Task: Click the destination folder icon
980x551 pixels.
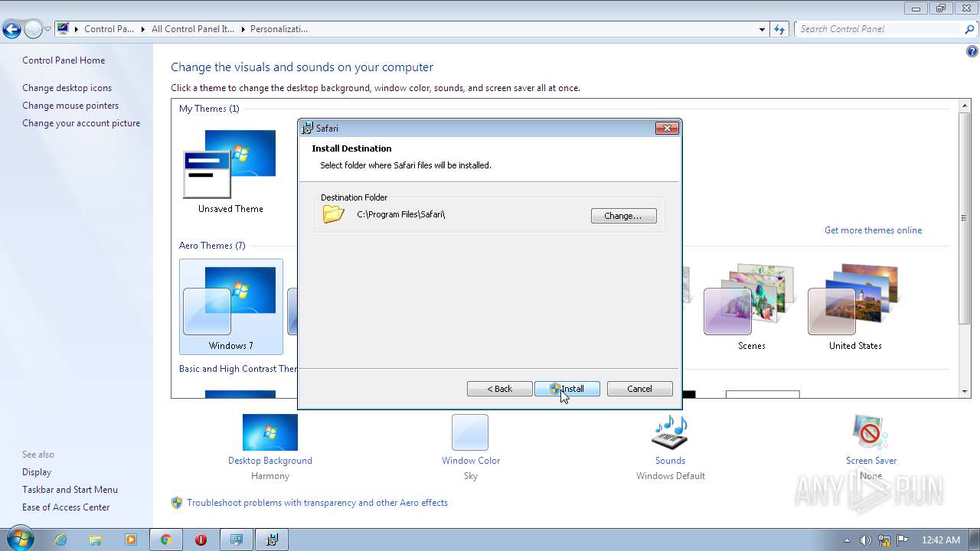Action: [x=334, y=214]
